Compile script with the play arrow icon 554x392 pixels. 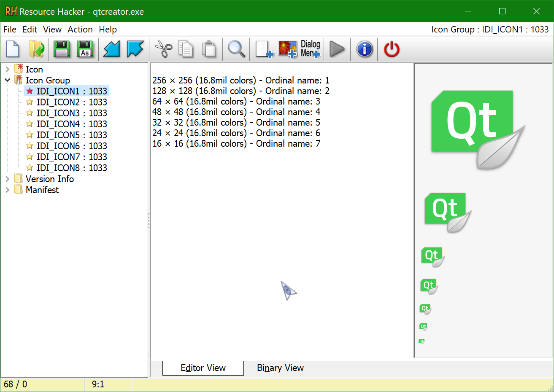click(x=337, y=49)
